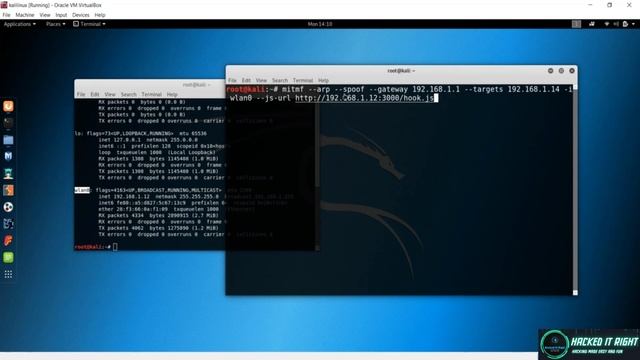Viewport: 640px width, 360px height.
Task: Close the front terminal window
Action: (572, 71)
